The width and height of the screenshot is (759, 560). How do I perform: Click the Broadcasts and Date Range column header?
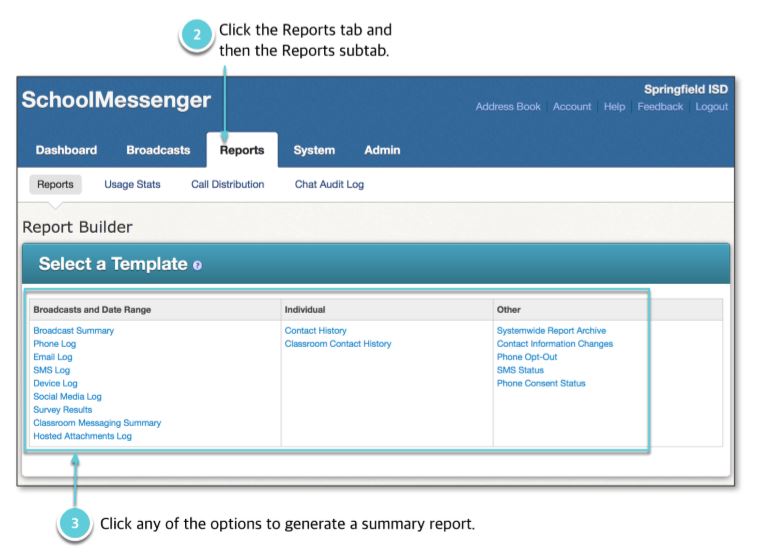(92, 310)
